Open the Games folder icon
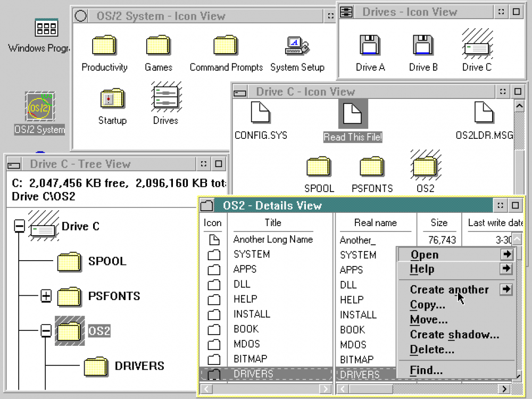Screen dimensions: 532x399 158,46
